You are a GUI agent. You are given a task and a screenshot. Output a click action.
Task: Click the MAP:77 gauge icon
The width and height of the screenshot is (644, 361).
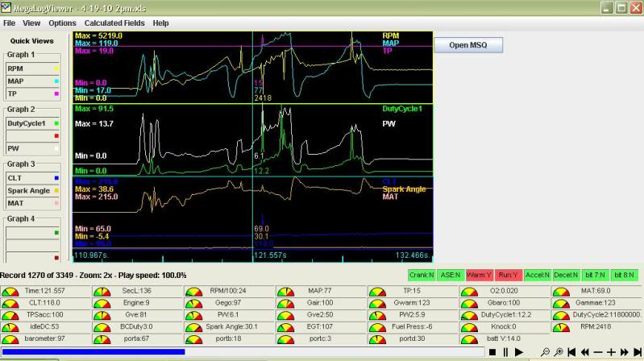[x=285, y=292]
